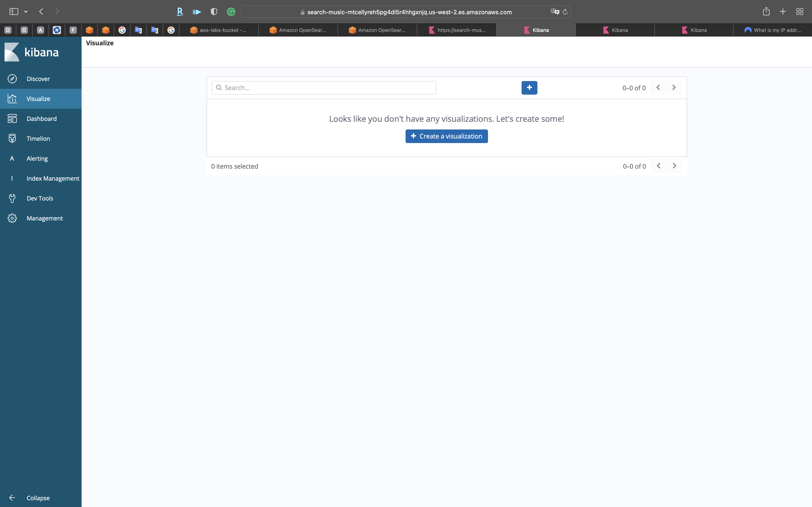Toggle the Safari sidebar

tap(14, 12)
